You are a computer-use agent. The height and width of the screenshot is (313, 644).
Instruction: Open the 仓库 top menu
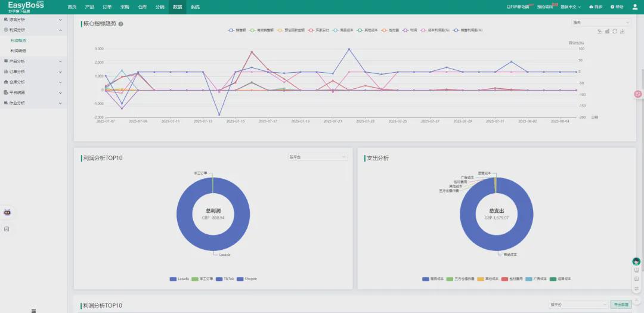point(142,7)
